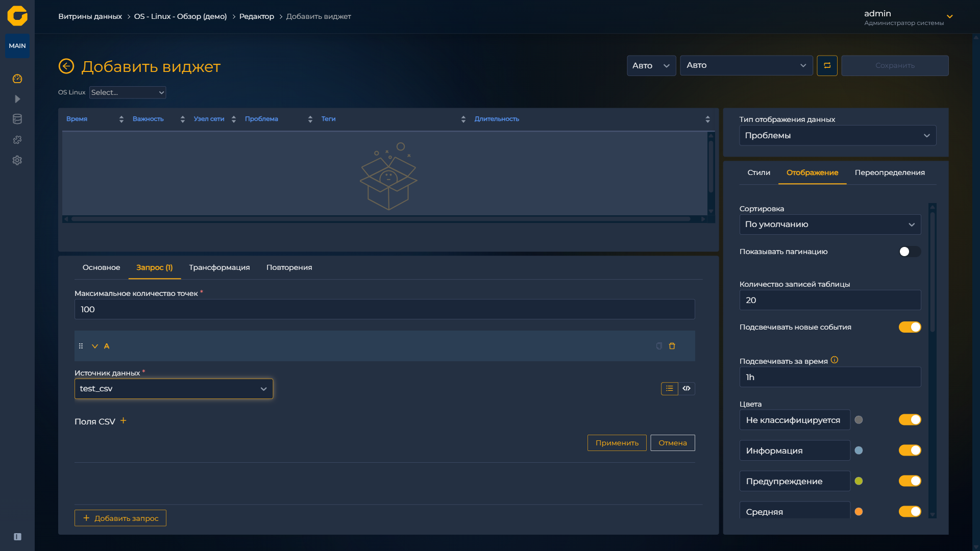Sort by Узел сети column arrows
The image size is (980, 551).
[234, 119]
